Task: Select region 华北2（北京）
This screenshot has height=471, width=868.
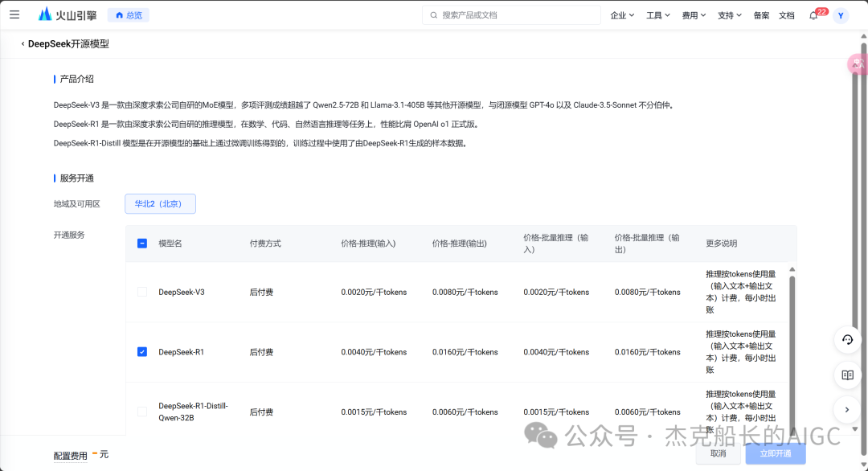Action: 160,203
